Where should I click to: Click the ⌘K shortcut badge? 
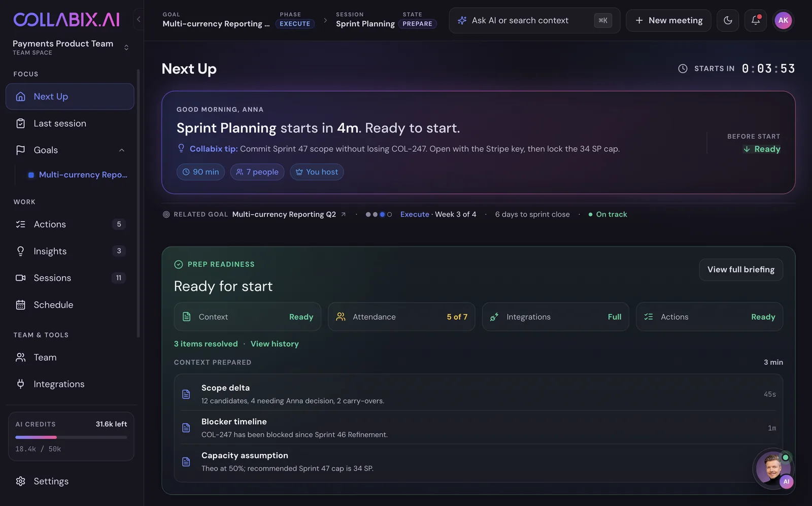click(x=603, y=20)
